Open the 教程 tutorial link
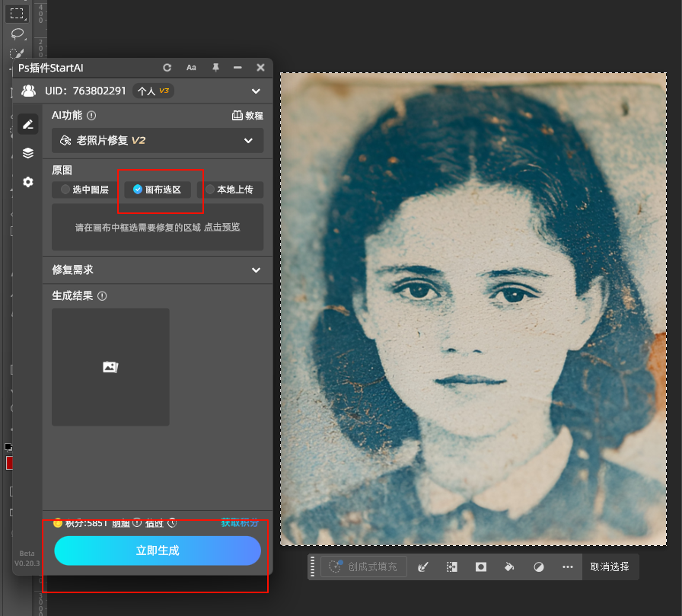 (247, 116)
